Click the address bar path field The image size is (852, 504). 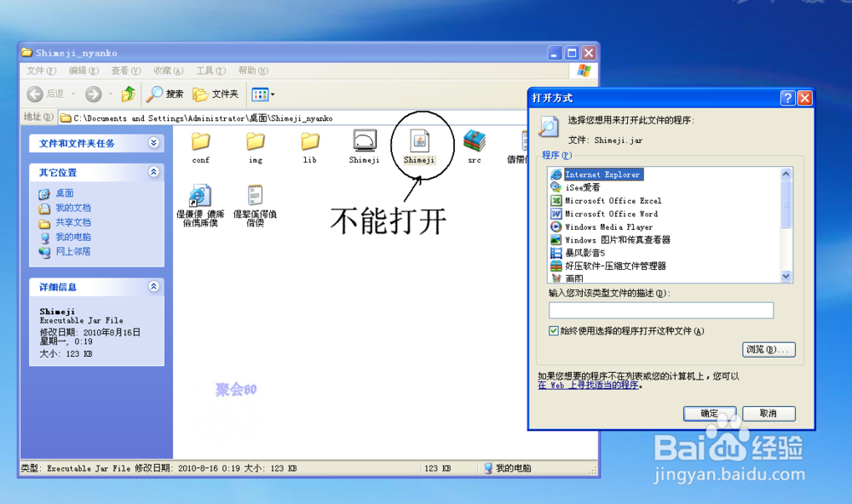point(293,117)
